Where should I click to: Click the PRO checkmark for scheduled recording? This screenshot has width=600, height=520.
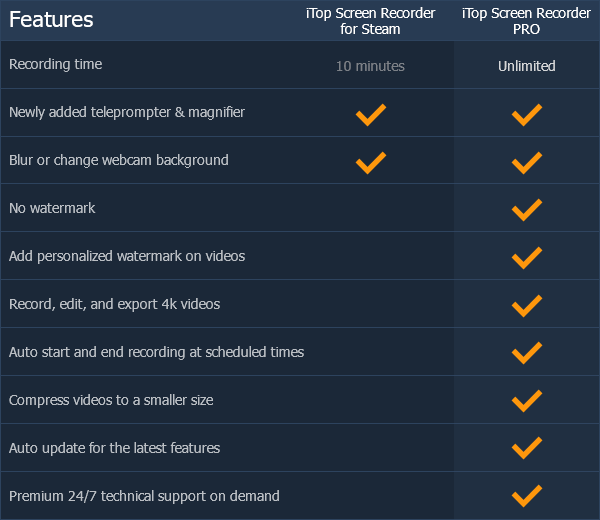(x=526, y=353)
